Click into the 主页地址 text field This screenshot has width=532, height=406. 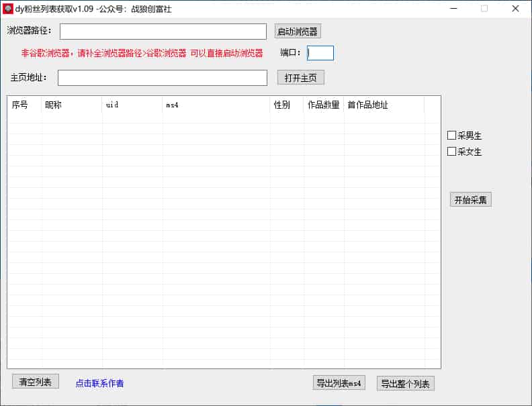[x=163, y=78]
